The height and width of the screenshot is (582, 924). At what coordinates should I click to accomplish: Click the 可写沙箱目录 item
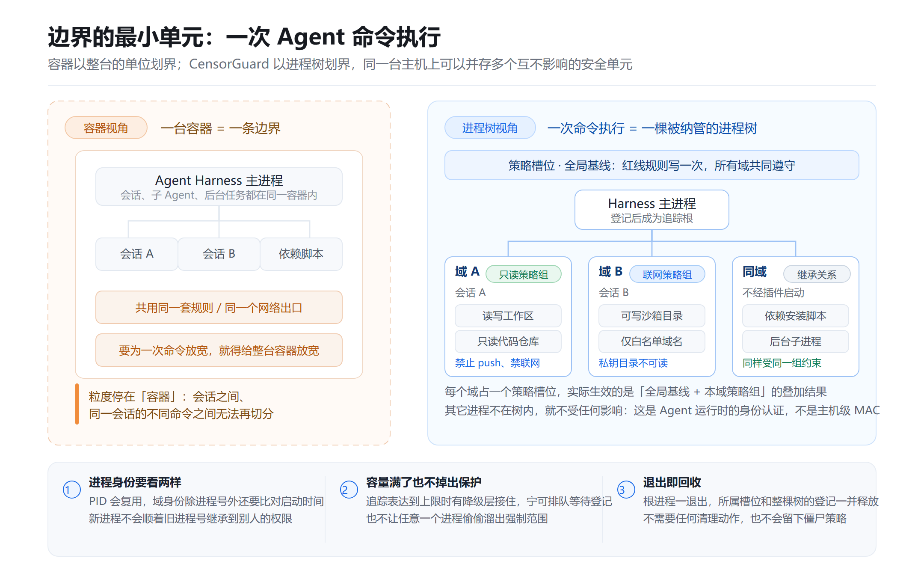pos(652,316)
